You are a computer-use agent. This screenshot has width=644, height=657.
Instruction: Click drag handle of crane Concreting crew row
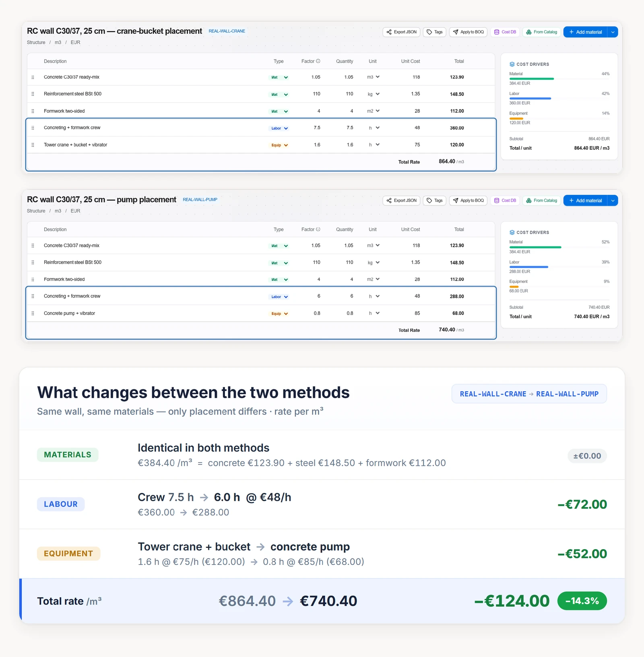33,128
